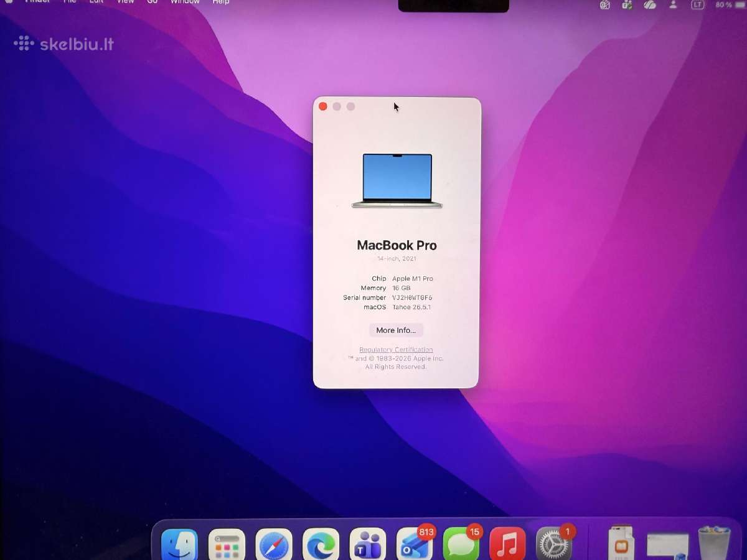The height and width of the screenshot is (560, 747).
Task: Open Messages with 15 unread badge
Action: coord(462,544)
